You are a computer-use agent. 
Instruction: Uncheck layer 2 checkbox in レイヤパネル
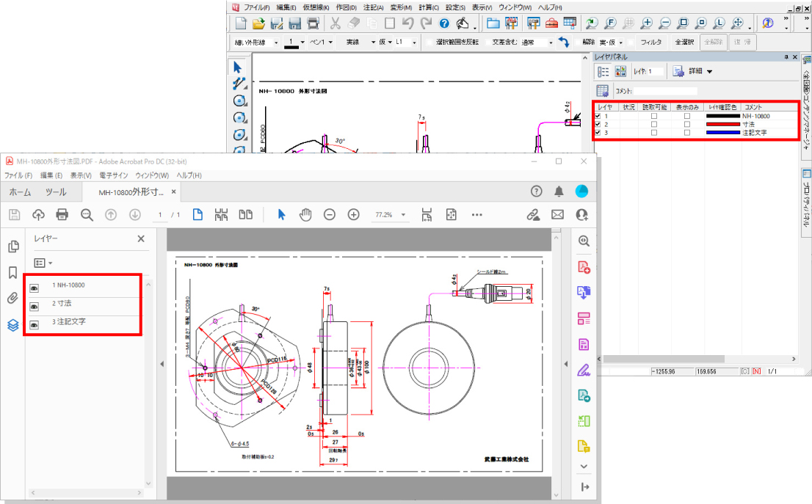point(598,125)
